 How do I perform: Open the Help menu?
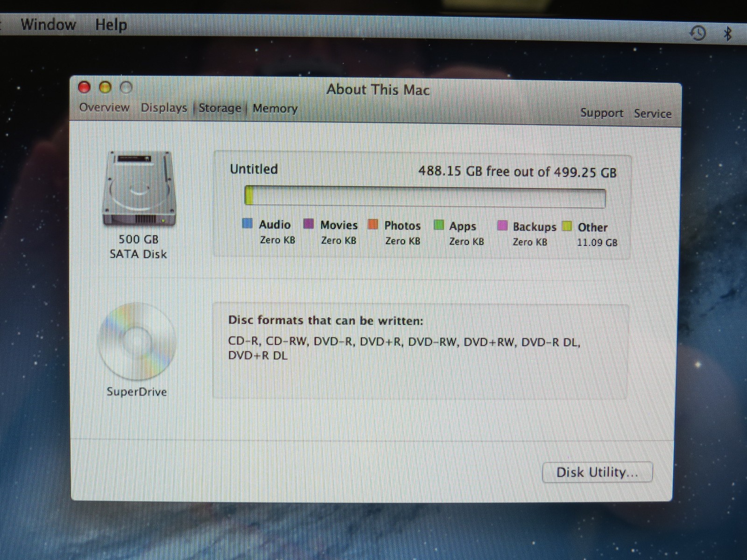click(111, 24)
